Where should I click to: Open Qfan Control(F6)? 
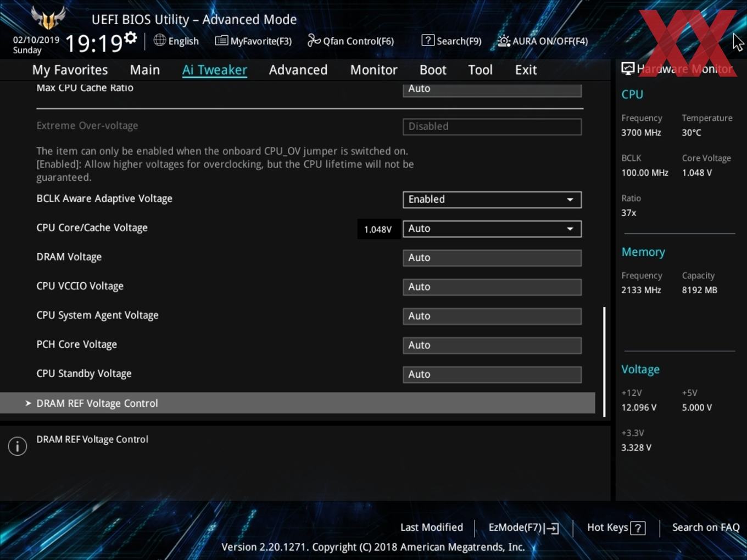tap(351, 41)
